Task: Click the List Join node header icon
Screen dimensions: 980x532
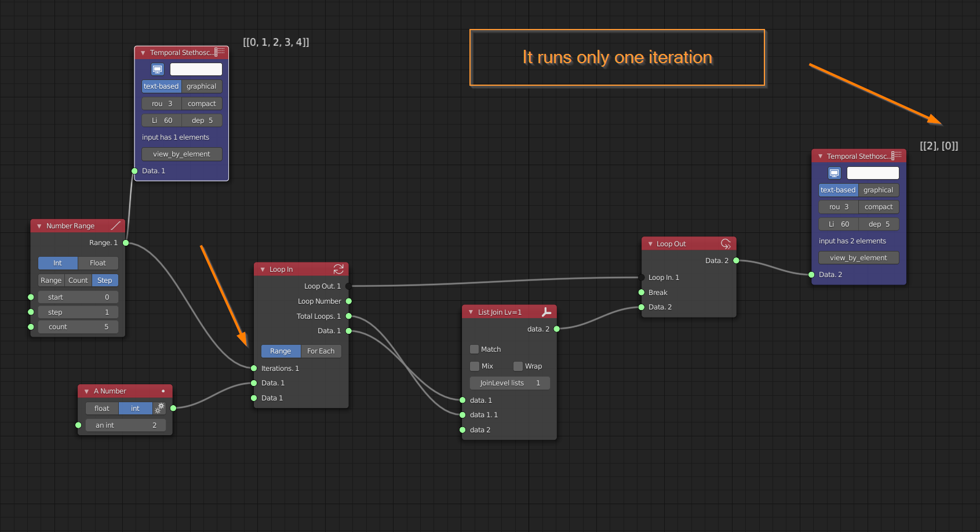Action: (546, 312)
